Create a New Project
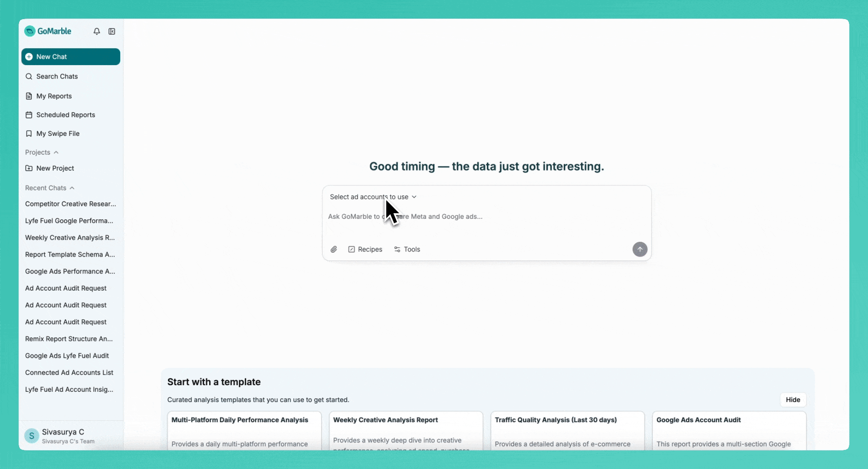This screenshot has height=469, width=868. tap(55, 168)
